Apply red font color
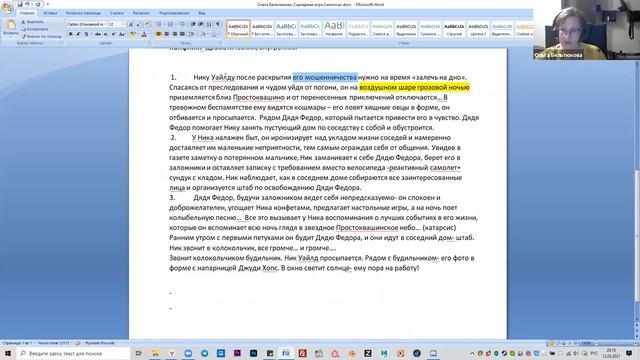The image size is (640, 360). pyautogui.click(x=144, y=35)
